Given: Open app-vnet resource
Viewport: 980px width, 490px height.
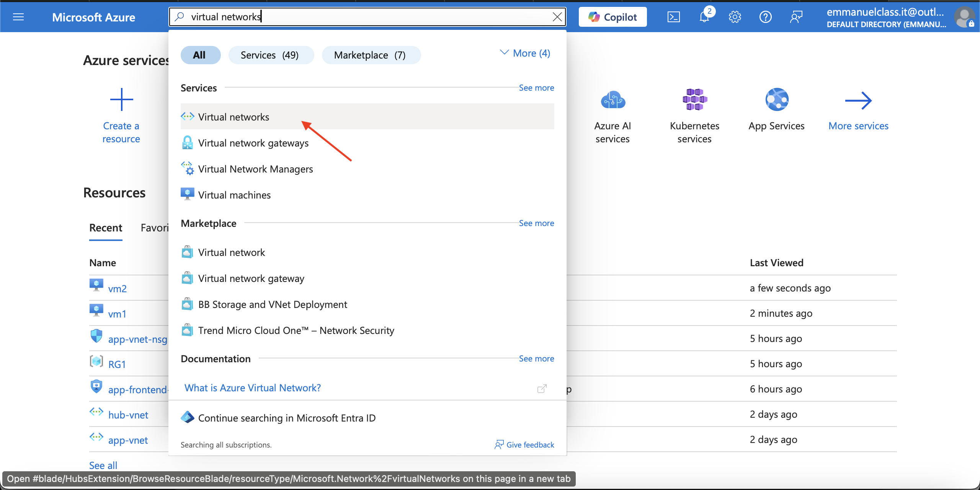Looking at the screenshot, I should point(128,440).
